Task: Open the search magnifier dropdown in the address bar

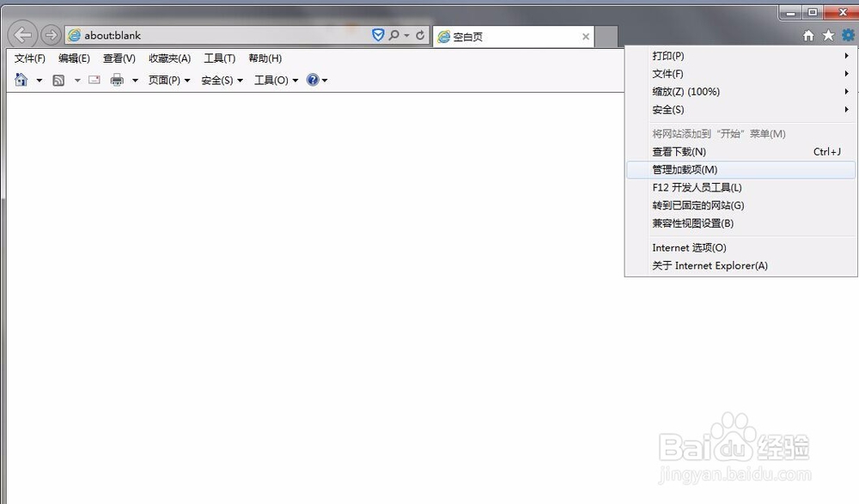Action: tap(399, 35)
